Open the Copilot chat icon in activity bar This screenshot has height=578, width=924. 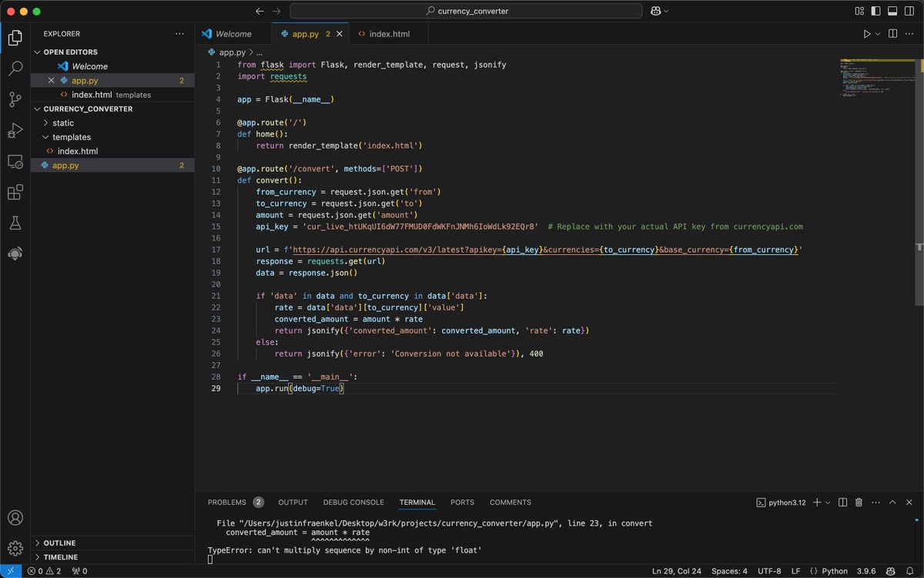15,254
